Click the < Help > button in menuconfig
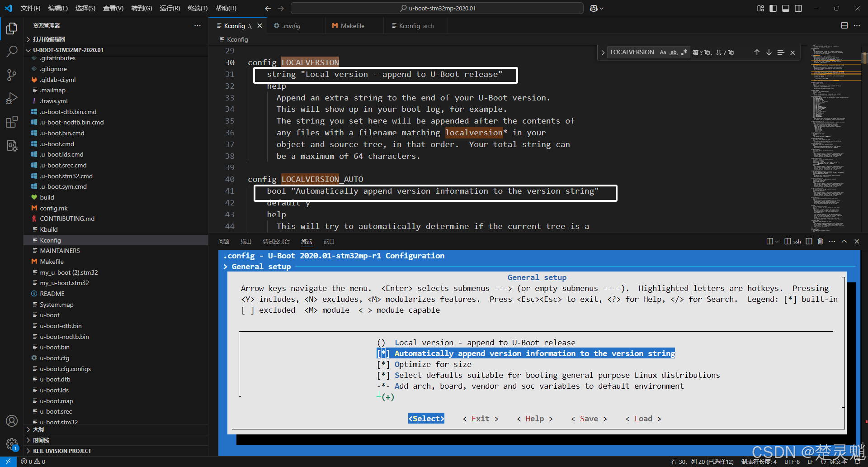Screen dimensions: 868x467 pos(535,419)
